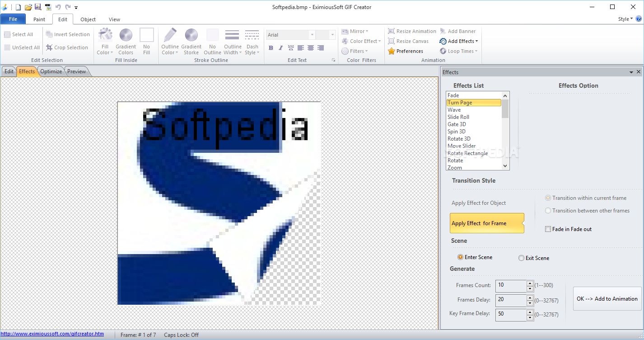Switch to the View ribbon tab

tap(115, 19)
